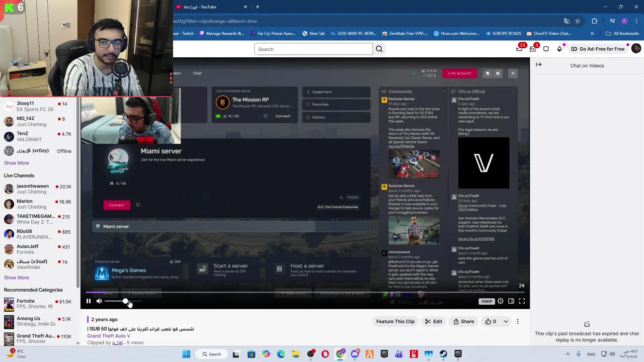This screenshot has width=644, height=362.
Task: Open x3saf live channel
Action: (38, 264)
